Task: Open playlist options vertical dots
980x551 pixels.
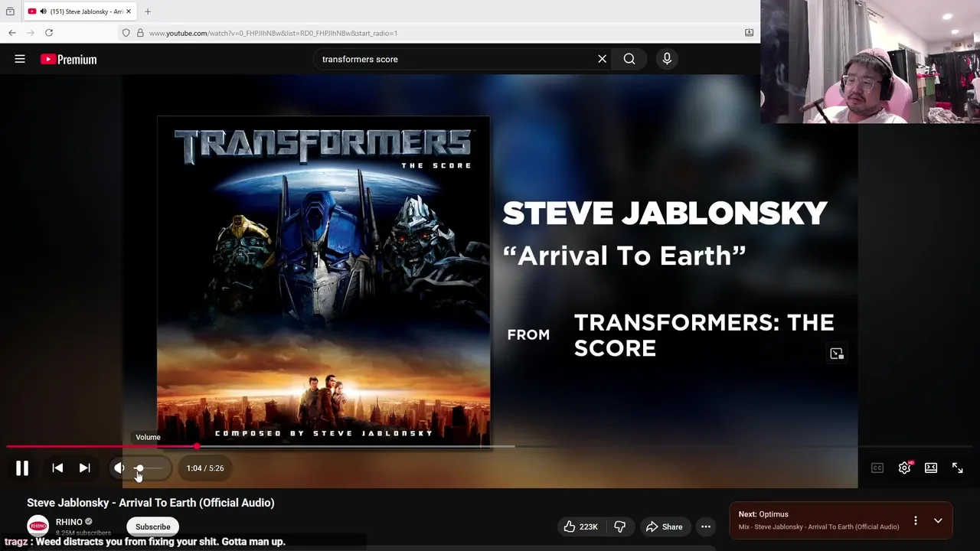Action: (916, 520)
